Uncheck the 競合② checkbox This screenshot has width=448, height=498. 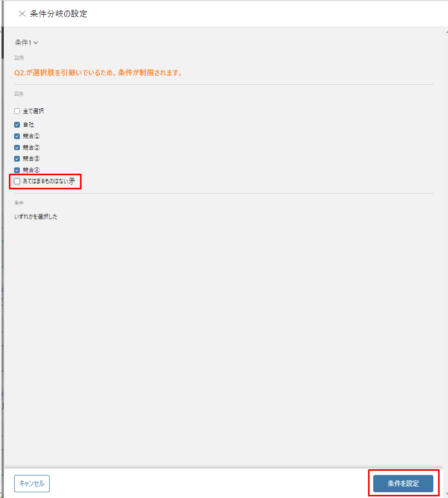17,148
